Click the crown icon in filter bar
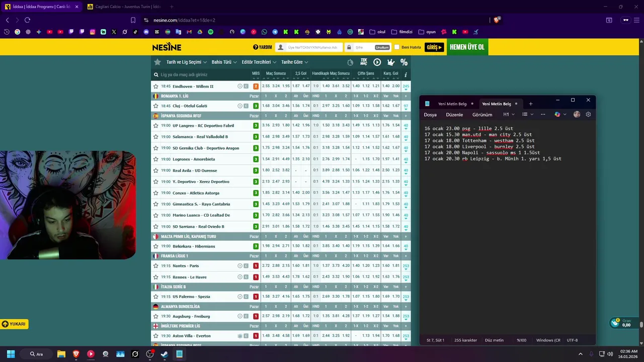This screenshot has width=644, height=362. pos(390,62)
